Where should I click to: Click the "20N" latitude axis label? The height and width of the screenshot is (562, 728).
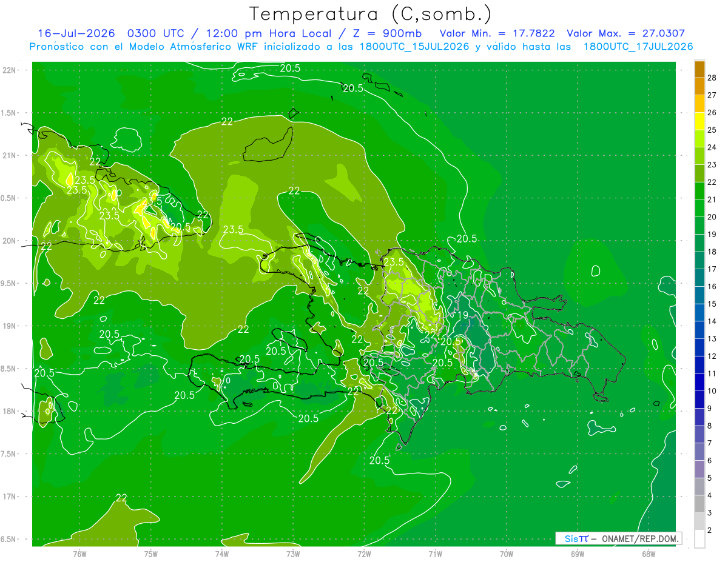pyautogui.click(x=9, y=241)
